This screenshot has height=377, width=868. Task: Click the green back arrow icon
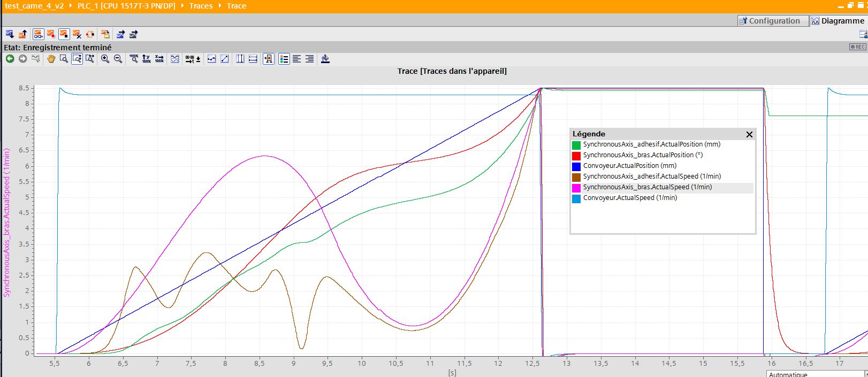(10, 59)
